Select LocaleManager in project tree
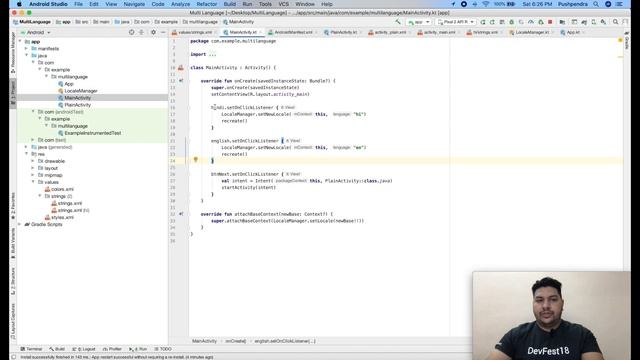 click(x=78, y=91)
